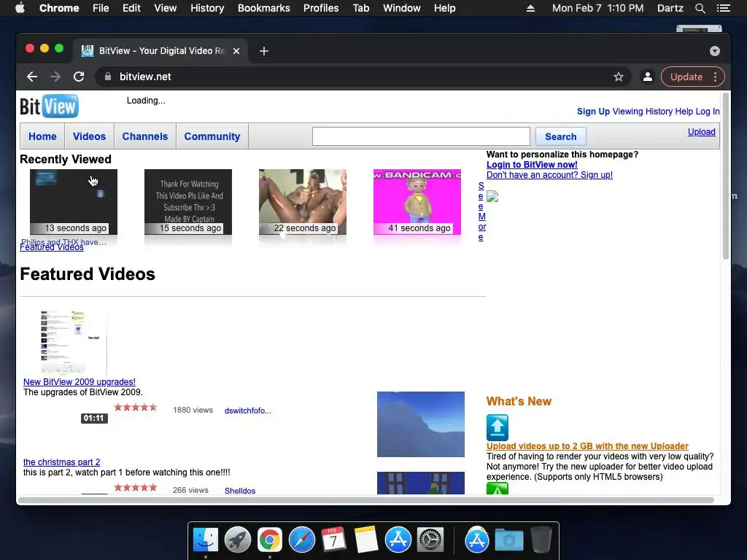The height and width of the screenshot is (560, 747).
Task: Open App Store icon next to Notes in Dock
Action: [398, 540]
